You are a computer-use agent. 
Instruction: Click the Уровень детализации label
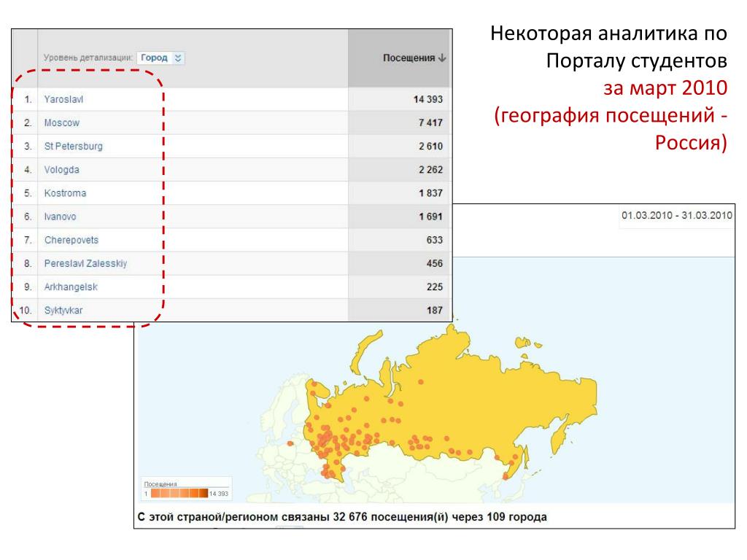pyautogui.click(x=88, y=58)
